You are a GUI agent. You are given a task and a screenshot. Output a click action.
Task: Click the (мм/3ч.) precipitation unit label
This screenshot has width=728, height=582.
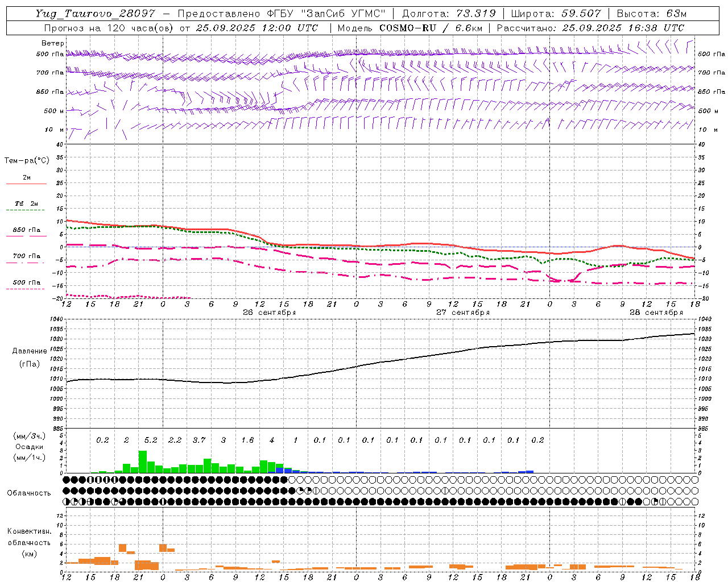[x=29, y=436]
